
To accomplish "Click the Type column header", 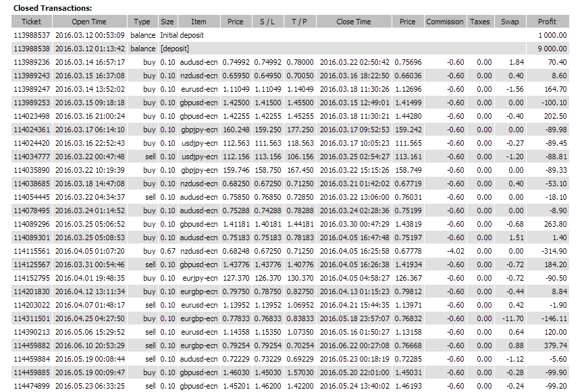I will pyautogui.click(x=142, y=22).
